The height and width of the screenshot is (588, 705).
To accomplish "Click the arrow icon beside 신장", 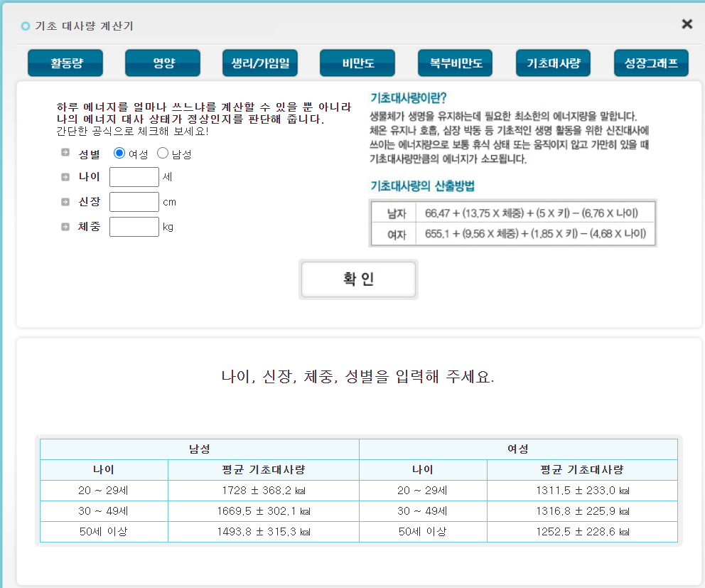I will point(65,201).
